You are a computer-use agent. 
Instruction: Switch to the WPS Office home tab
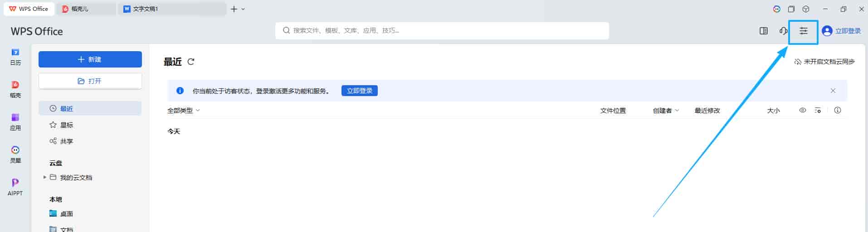click(x=29, y=9)
